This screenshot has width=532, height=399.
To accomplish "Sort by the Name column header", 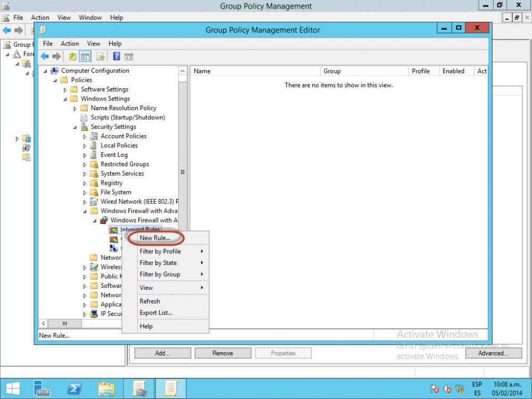I will tap(255, 71).
